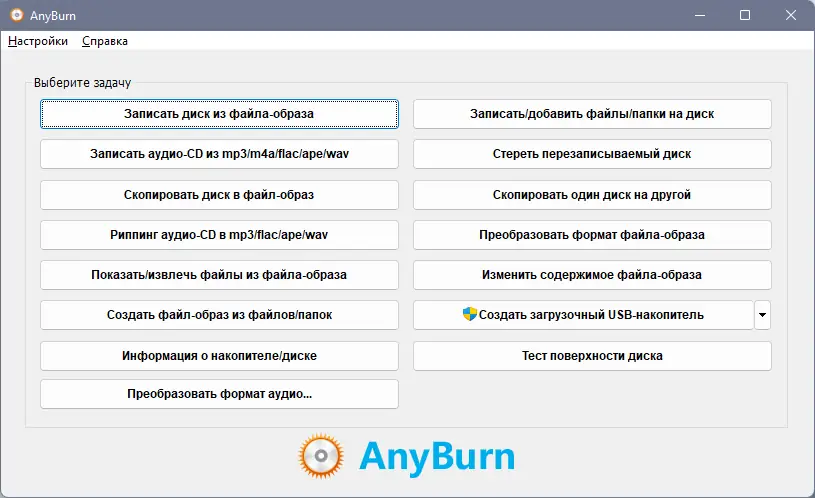
Task: Close the AnyBurn window
Action: (791, 15)
